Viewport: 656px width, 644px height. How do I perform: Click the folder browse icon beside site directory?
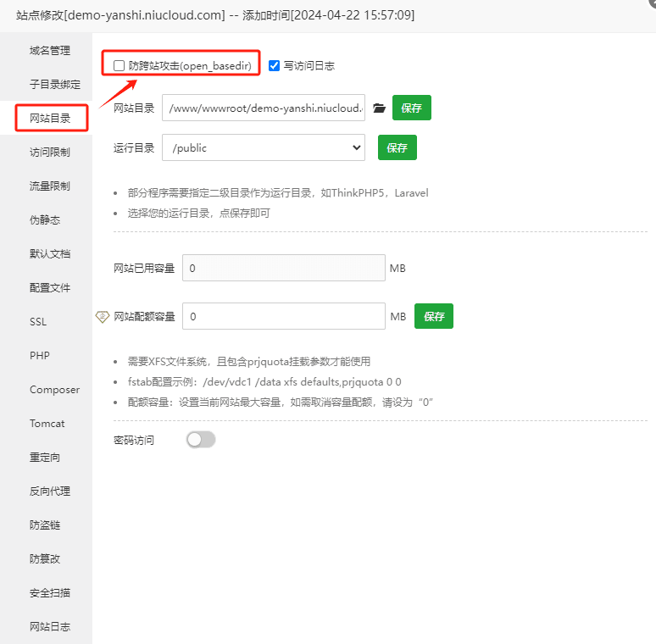(x=379, y=108)
